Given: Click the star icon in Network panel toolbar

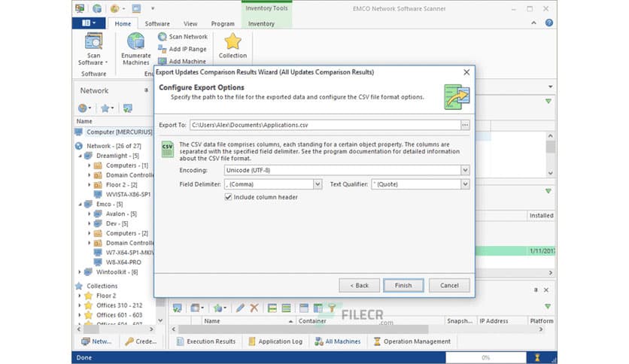Looking at the screenshot, I should [x=107, y=108].
